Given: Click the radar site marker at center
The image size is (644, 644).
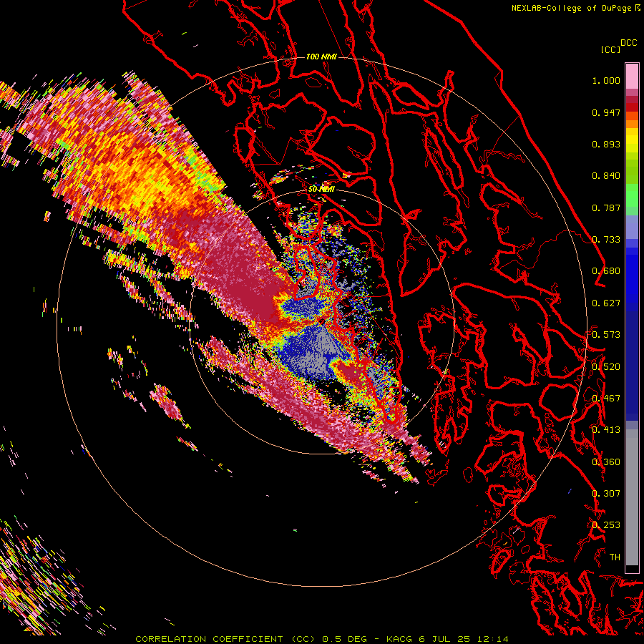Looking at the screenshot, I should tap(321, 321).
